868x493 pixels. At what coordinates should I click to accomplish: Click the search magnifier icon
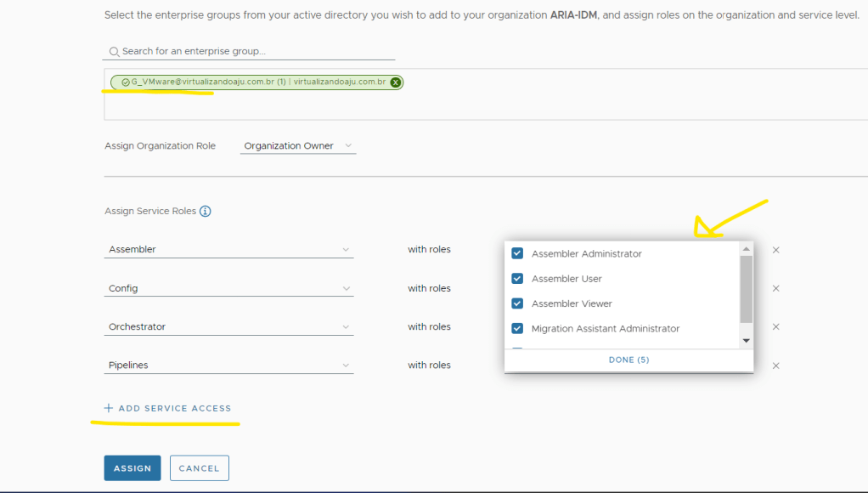(x=114, y=52)
